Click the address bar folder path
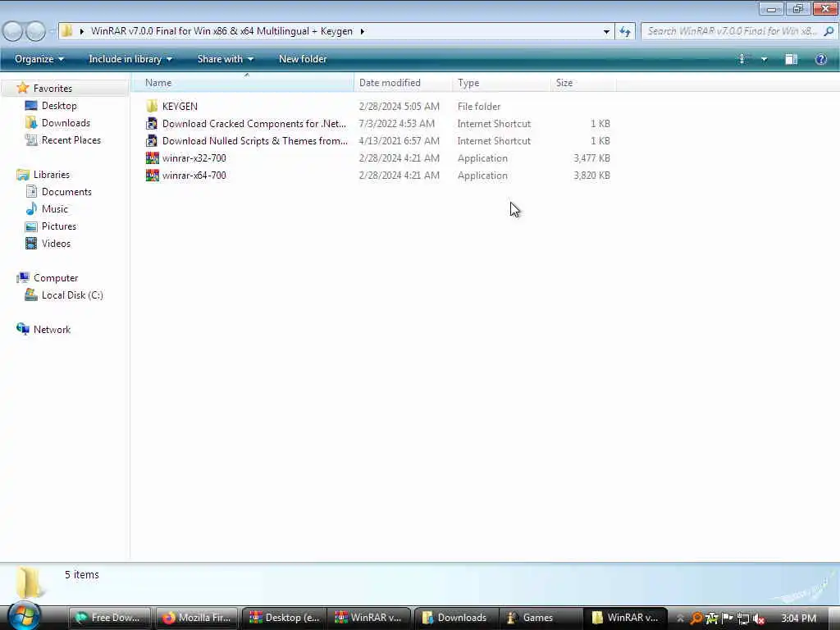The image size is (840, 630). (221, 31)
